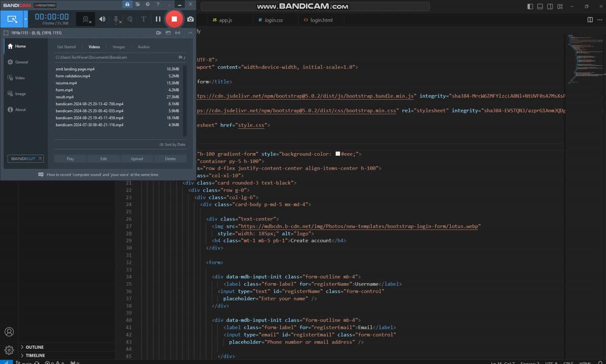606x364 pixels.
Task: Click the Delete button in Bandicam
Action: [x=170, y=159]
